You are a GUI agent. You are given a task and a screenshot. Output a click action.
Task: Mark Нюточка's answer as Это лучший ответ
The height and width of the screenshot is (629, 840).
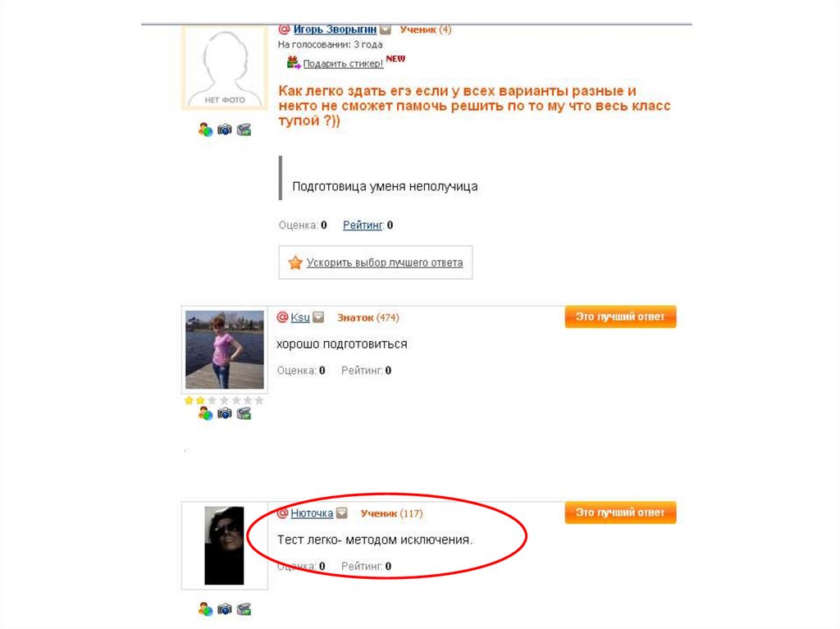coord(620,513)
